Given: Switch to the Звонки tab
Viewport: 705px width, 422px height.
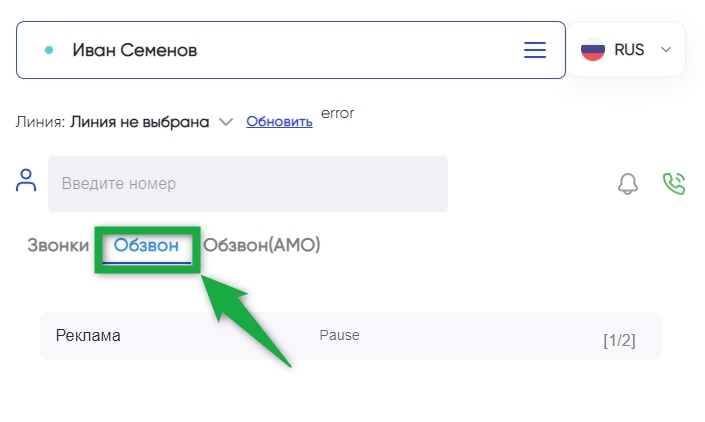Looking at the screenshot, I should point(58,245).
